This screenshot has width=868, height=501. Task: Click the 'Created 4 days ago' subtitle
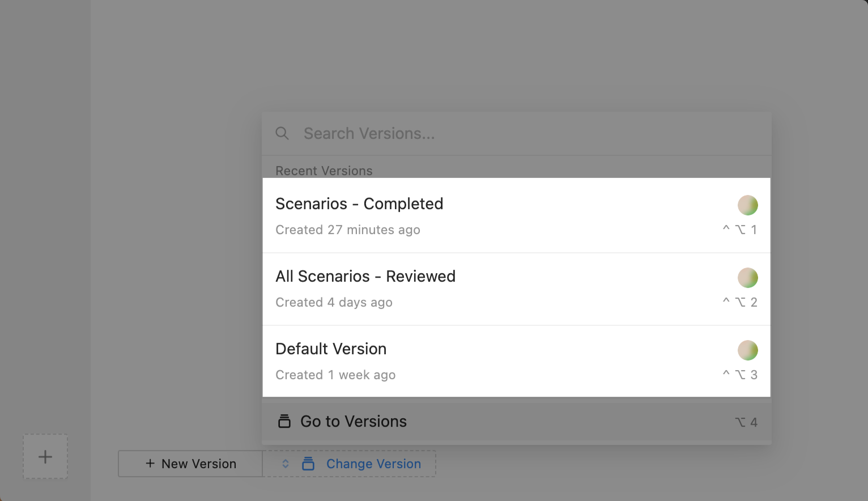tap(334, 303)
